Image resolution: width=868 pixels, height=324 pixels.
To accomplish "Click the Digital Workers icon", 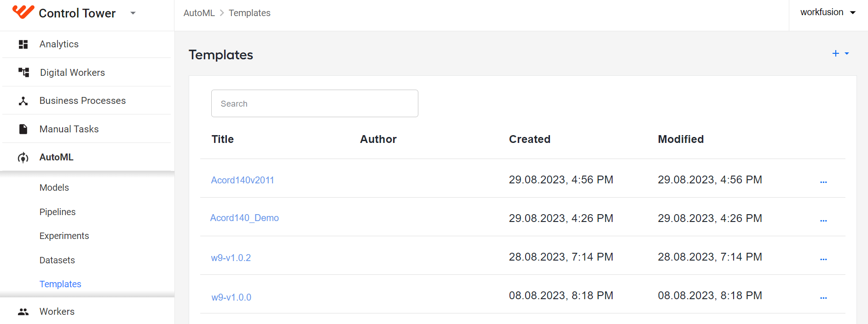I will [23, 72].
